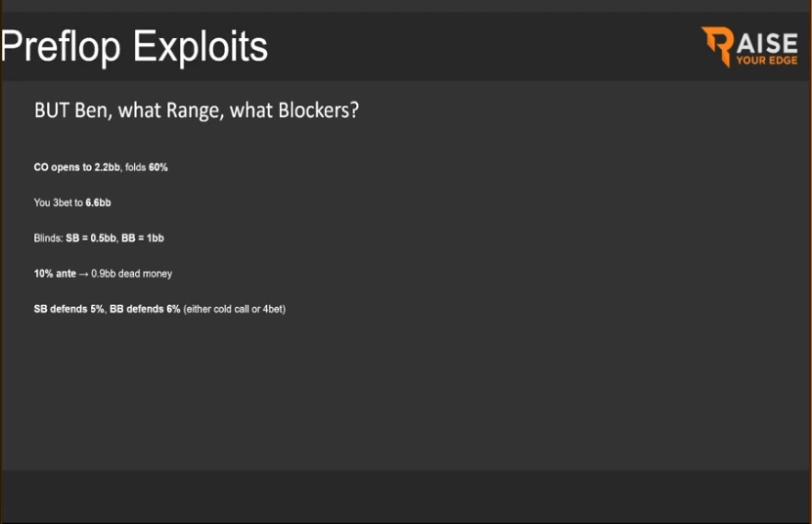Click the 'AISE' letters of the logo
The image size is (812, 524).
(x=767, y=43)
